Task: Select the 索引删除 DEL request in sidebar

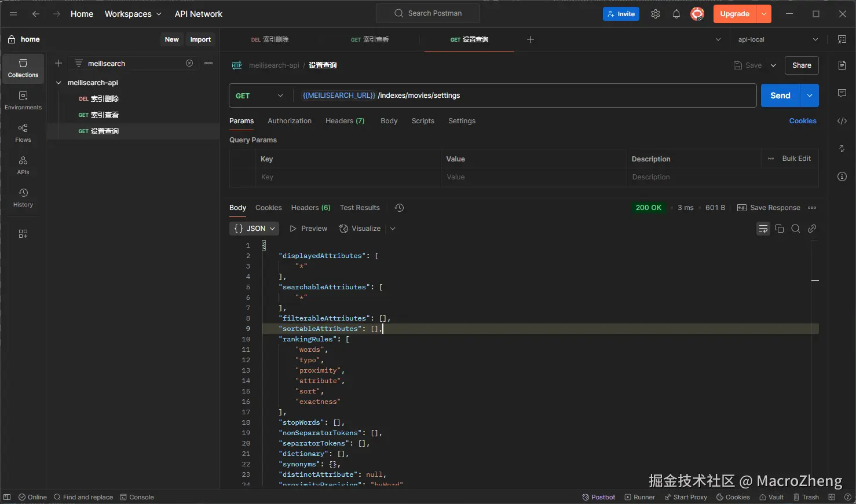Action: (x=104, y=99)
